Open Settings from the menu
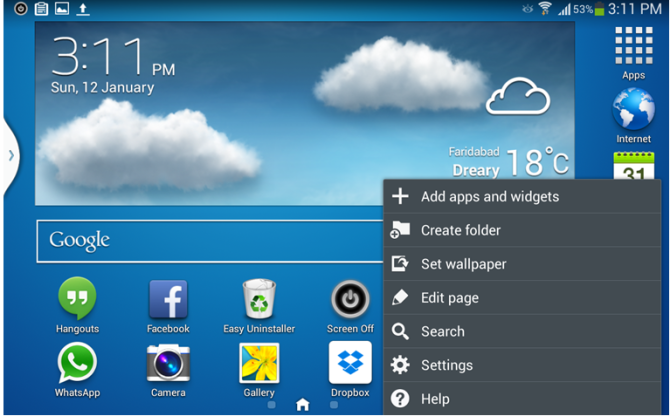670x416 pixels. 522,365
